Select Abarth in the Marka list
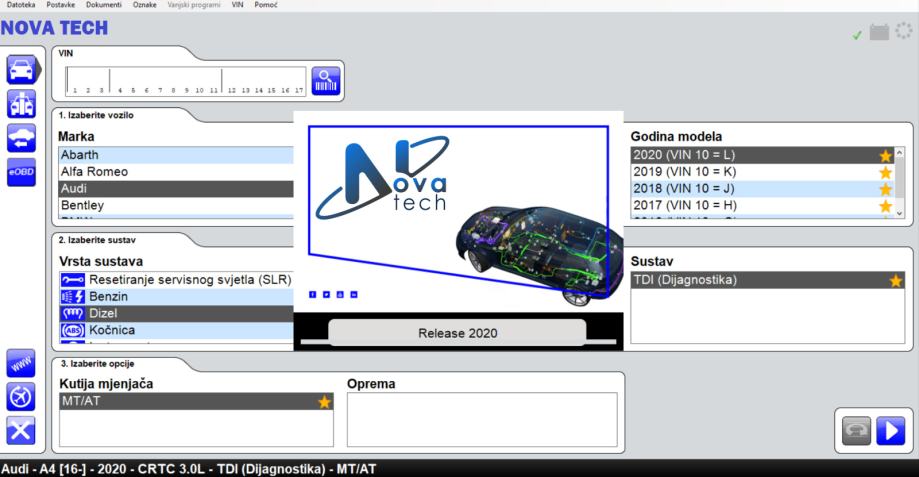Image resolution: width=919 pixels, height=477 pixels. pos(176,155)
